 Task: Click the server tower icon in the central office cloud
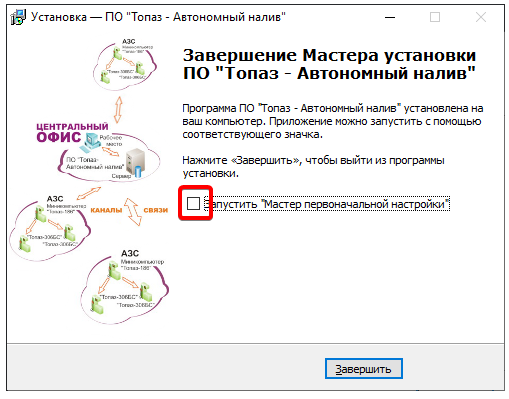pos(135,163)
